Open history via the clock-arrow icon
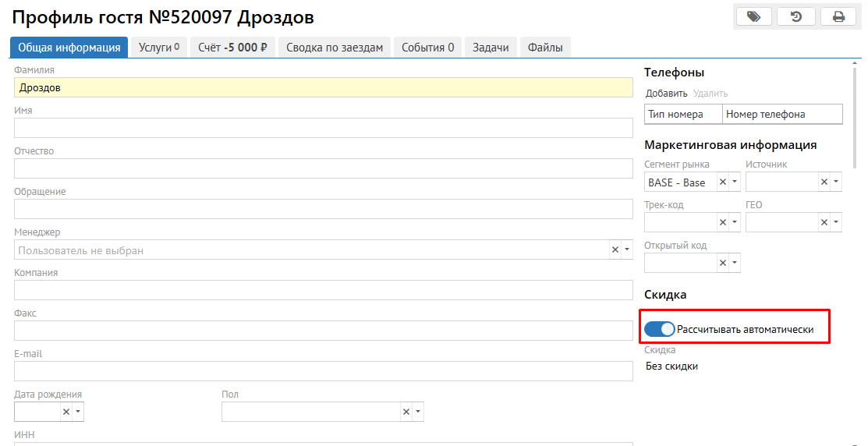The height and width of the screenshot is (446, 868). [796, 16]
